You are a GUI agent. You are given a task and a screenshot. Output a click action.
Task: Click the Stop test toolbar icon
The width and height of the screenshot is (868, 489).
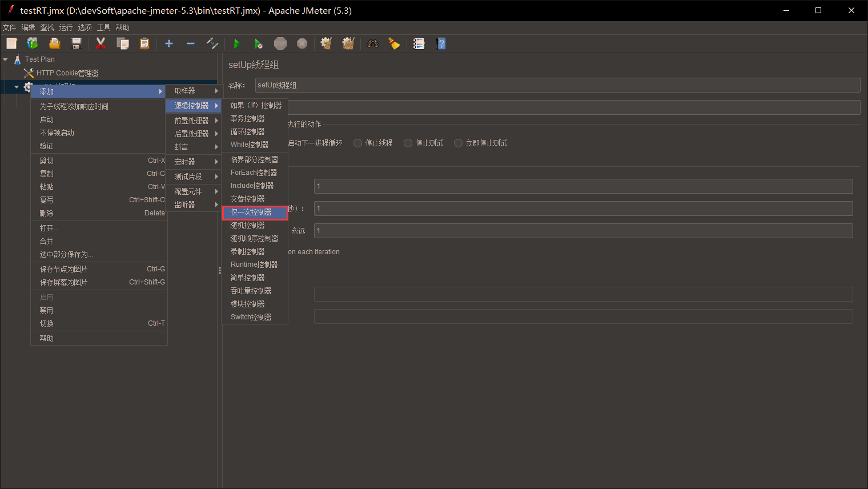[280, 43]
